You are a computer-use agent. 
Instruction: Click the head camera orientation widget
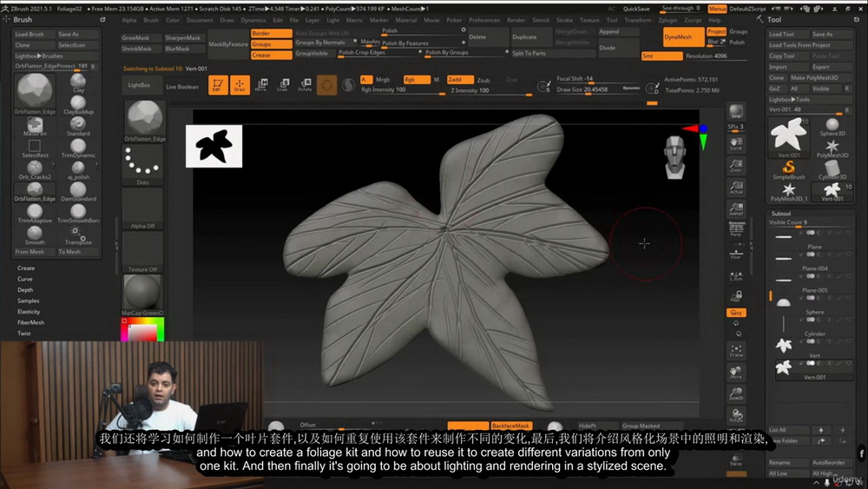tap(674, 156)
